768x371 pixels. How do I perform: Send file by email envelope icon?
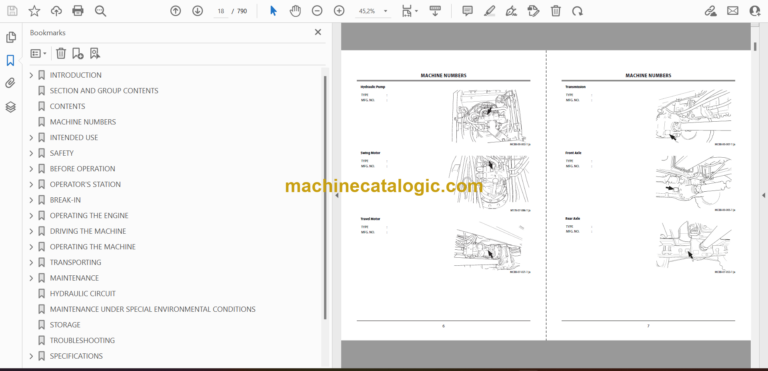click(x=733, y=11)
